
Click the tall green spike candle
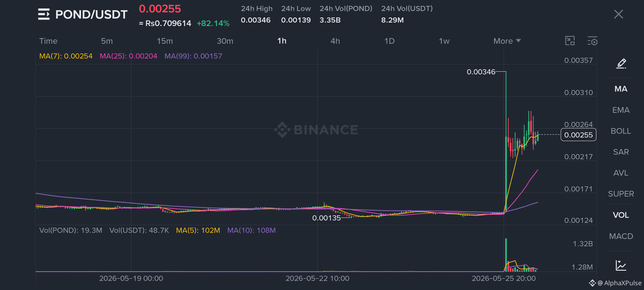click(x=506, y=142)
